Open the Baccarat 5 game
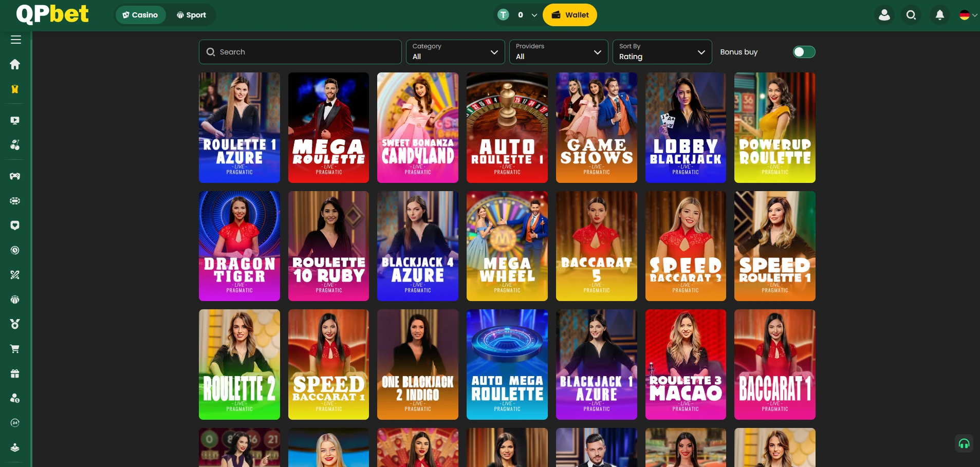The width and height of the screenshot is (980, 467). pos(597,246)
